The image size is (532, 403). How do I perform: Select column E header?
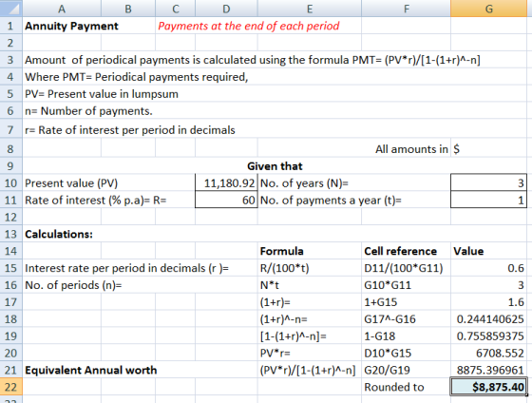point(310,9)
